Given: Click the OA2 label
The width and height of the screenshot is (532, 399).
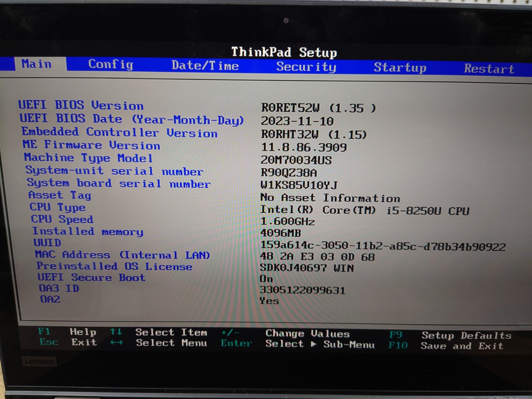Looking at the screenshot, I should point(50,299).
